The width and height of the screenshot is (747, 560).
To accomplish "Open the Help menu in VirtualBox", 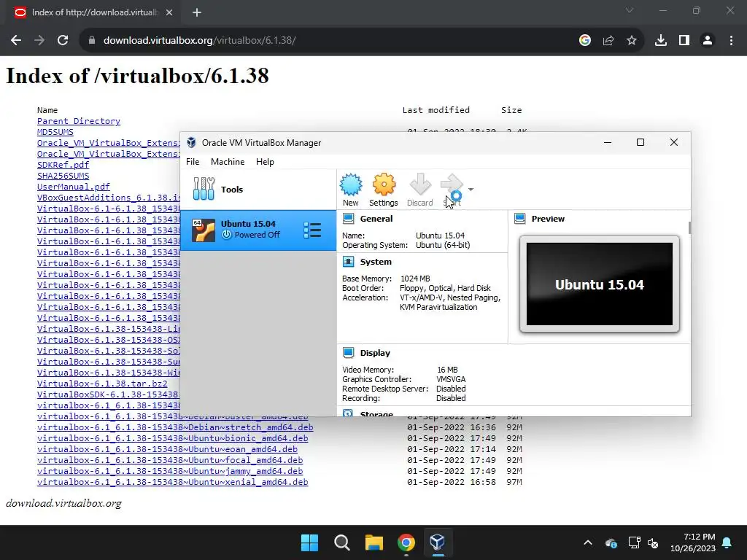I will point(265,162).
